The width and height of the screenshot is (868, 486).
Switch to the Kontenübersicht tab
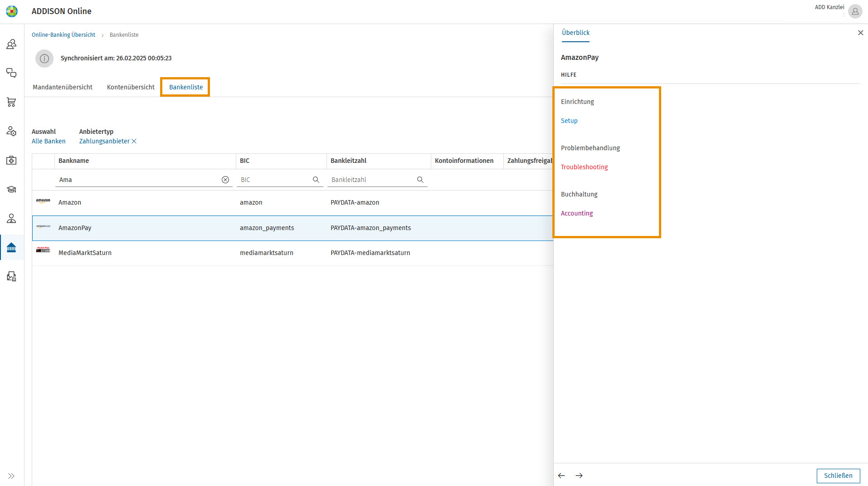pyautogui.click(x=131, y=87)
